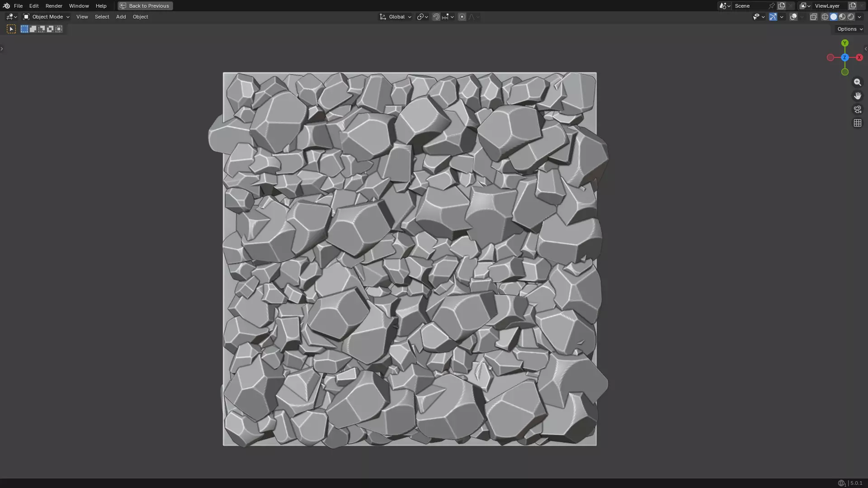Toggle the camera view icon

857,109
